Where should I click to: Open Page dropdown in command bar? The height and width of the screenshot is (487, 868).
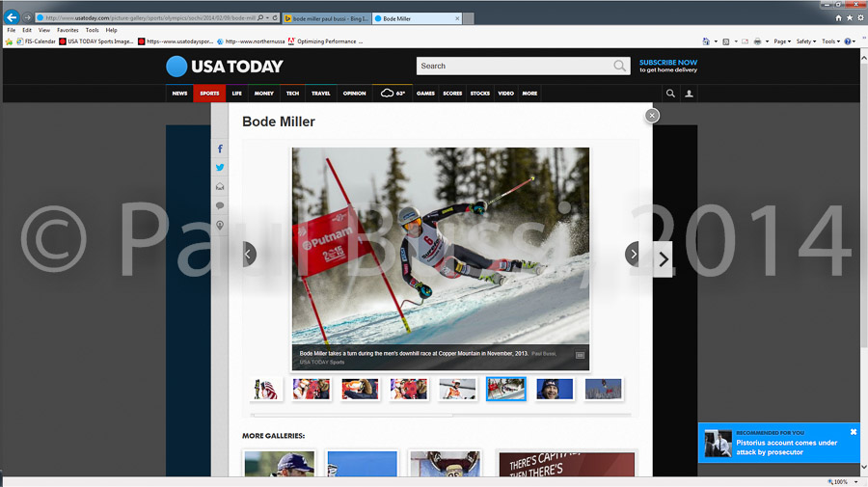coord(781,41)
